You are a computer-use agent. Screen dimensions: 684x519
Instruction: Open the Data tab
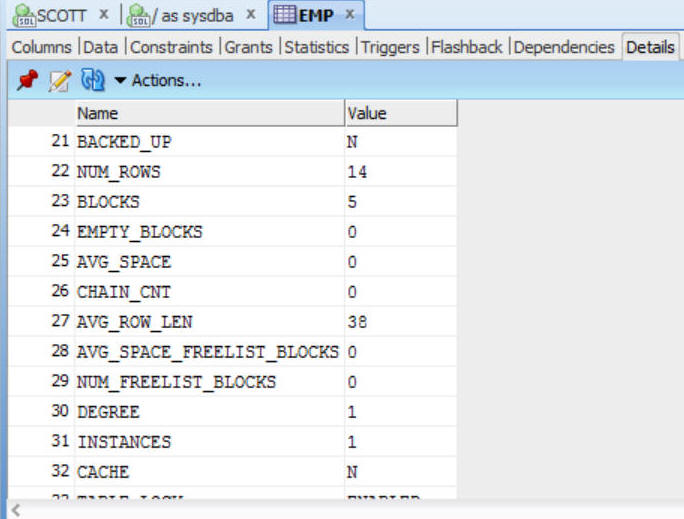click(x=100, y=47)
